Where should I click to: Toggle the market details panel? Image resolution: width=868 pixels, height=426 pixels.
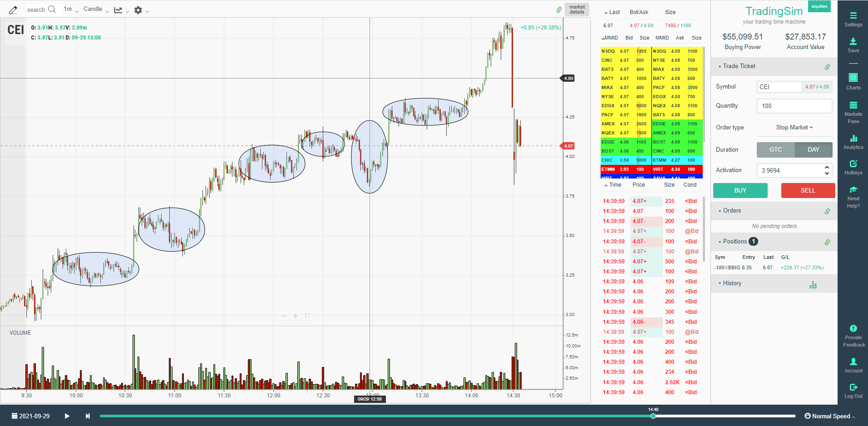[577, 9]
